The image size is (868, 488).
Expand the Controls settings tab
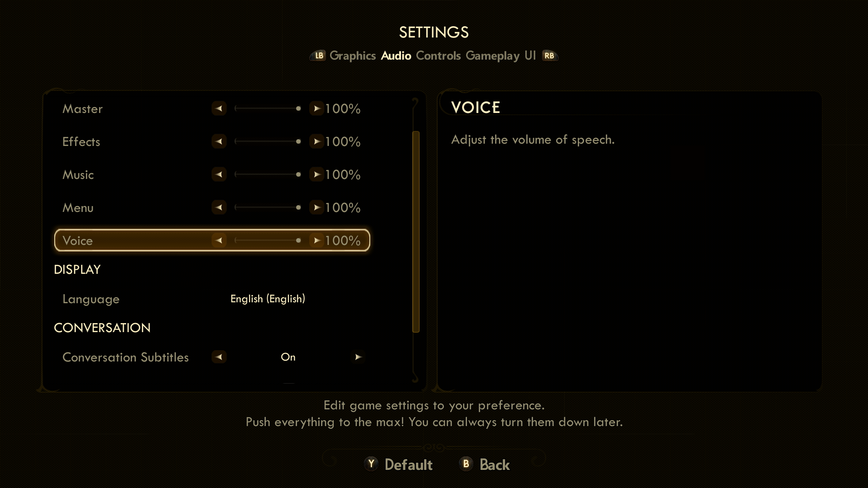coord(438,56)
